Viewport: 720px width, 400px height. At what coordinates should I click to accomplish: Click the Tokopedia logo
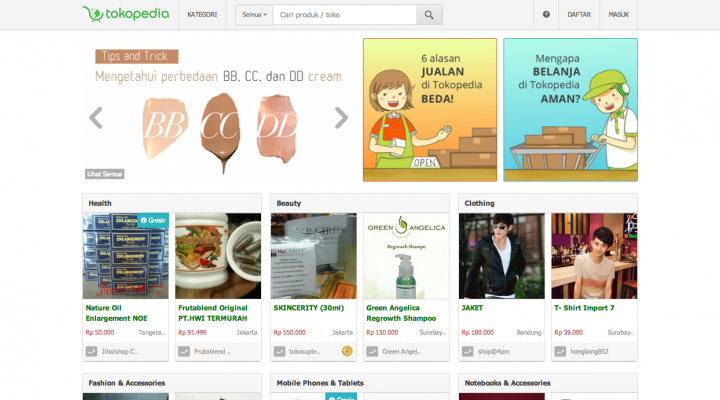(126, 14)
